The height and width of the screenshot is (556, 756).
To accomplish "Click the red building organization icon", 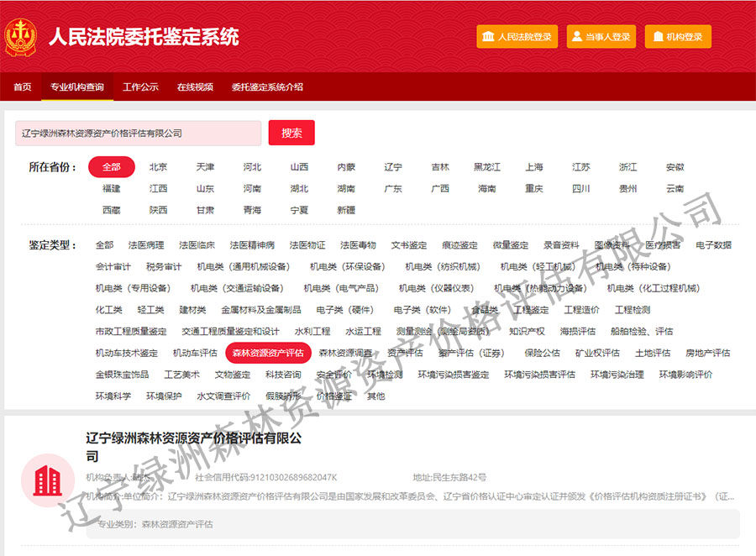I will point(42,480).
